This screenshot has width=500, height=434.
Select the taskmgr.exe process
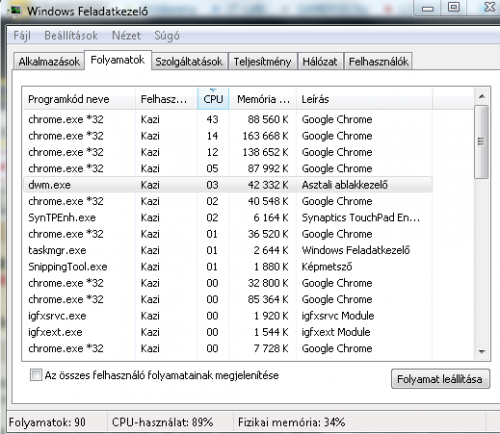point(228,250)
